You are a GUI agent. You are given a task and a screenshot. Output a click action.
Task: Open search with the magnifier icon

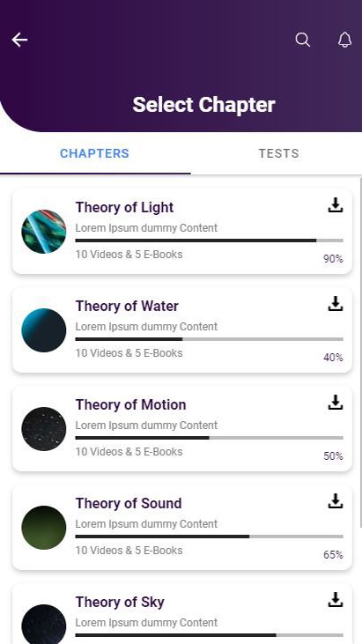point(302,40)
